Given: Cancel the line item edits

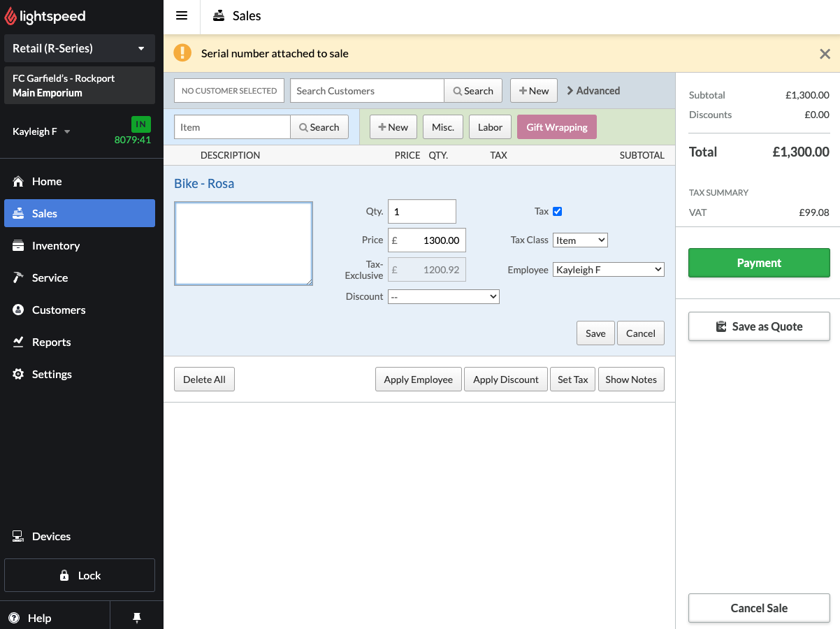Looking at the screenshot, I should [641, 333].
